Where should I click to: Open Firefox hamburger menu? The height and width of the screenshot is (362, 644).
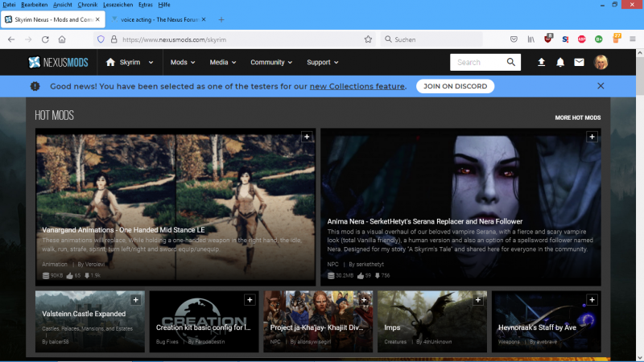633,39
